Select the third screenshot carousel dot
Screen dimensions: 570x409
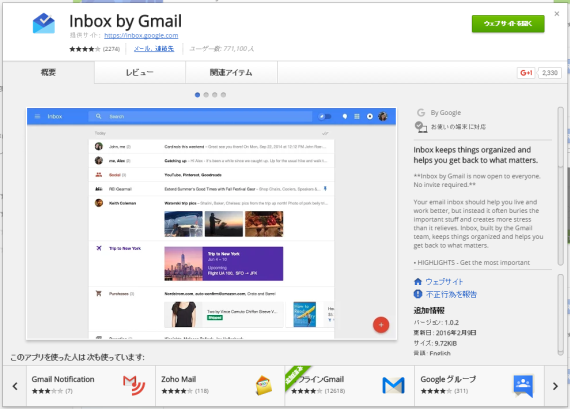215,95
